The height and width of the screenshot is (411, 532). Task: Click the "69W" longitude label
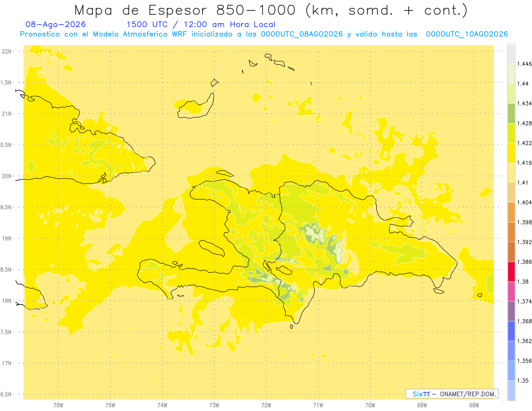(422, 405)
